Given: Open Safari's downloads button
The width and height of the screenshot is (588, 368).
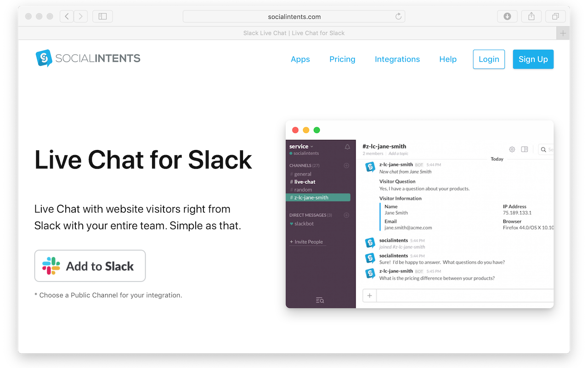Looking at the screenshot, I should pyautogui.click(x=507, y=17).
